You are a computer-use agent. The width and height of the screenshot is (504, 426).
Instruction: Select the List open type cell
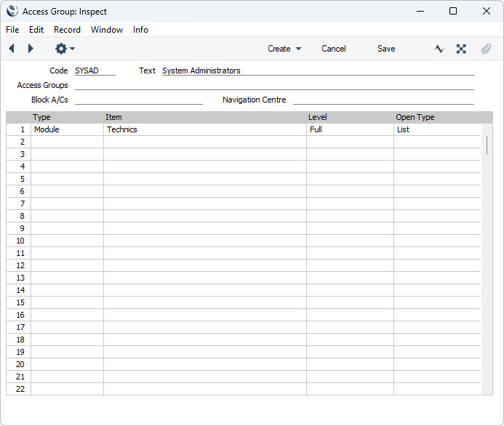(x=438, y=129)
